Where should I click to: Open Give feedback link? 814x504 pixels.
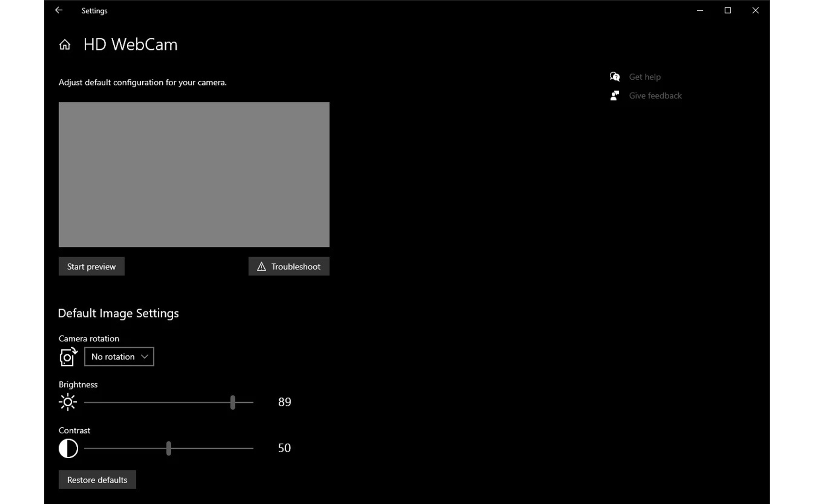[655, 95]
